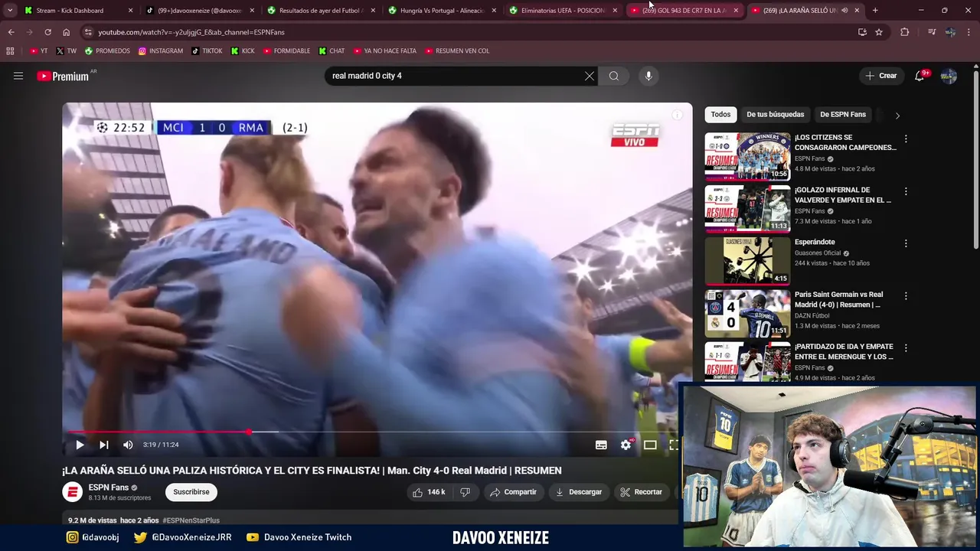Open the browser extensions puzzle icon
The height and width of the screenshot is (551, 980).
pyautogui.click(x=905, y=32)
